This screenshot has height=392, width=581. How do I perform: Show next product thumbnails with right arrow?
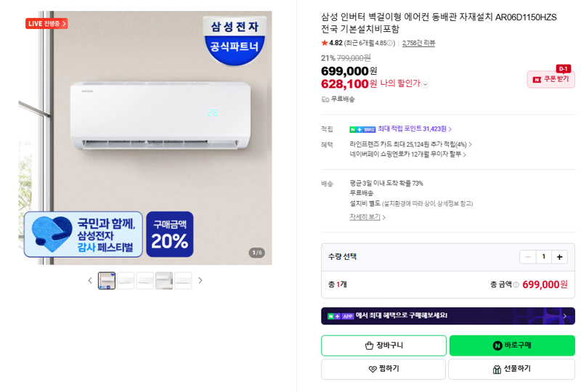pyautogui.click(x=200, y=280)
